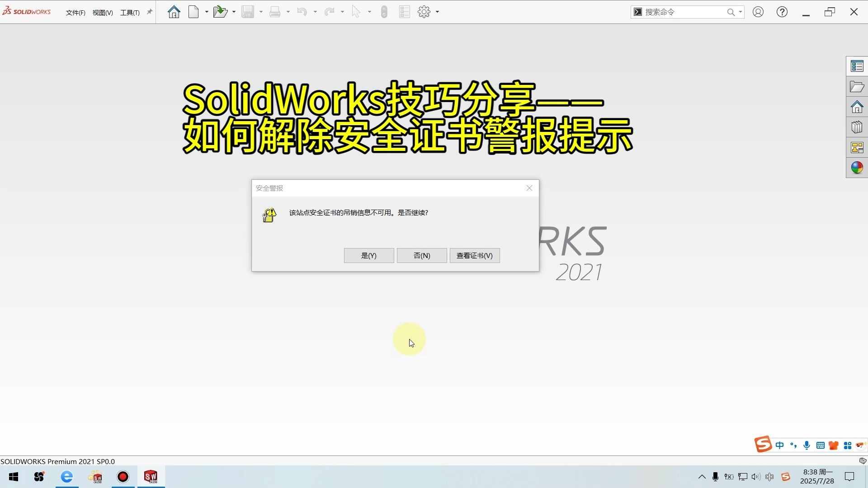Screen dimensions: 868x488
Task: Show hidden system tray icons
Action: [702, 477]
